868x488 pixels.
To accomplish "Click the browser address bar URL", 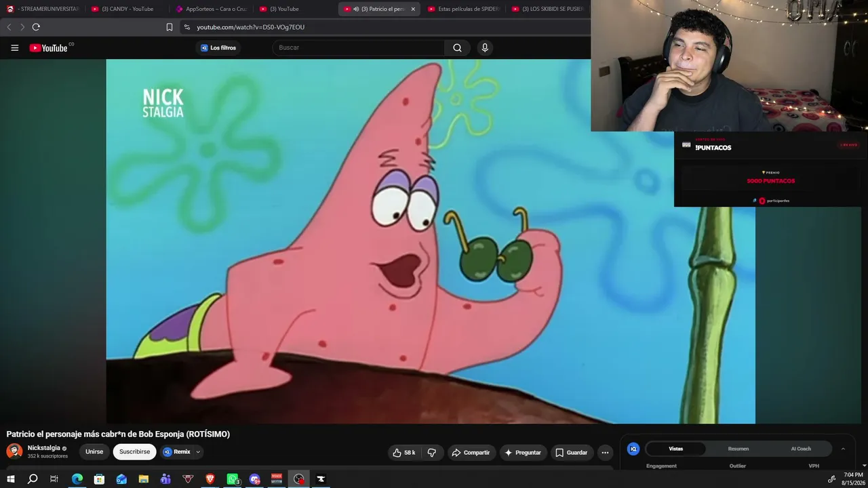I will pyautogui.click(x=251, y=27).
